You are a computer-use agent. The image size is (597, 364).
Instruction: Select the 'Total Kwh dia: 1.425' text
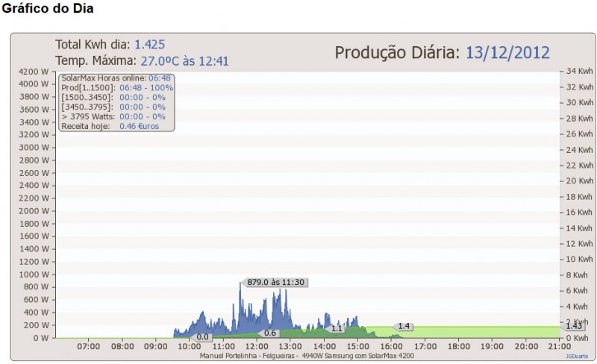110,45
